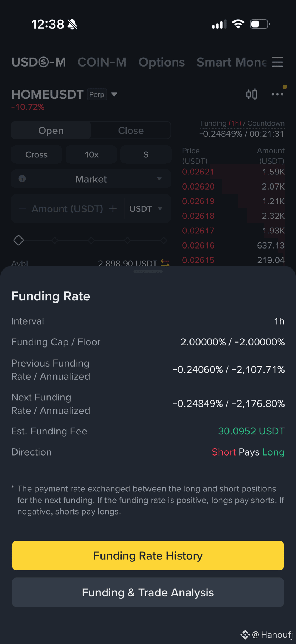Toggle the Cross margin mode button
Viewport: 296px width, 644px height.
coord(36,154)
